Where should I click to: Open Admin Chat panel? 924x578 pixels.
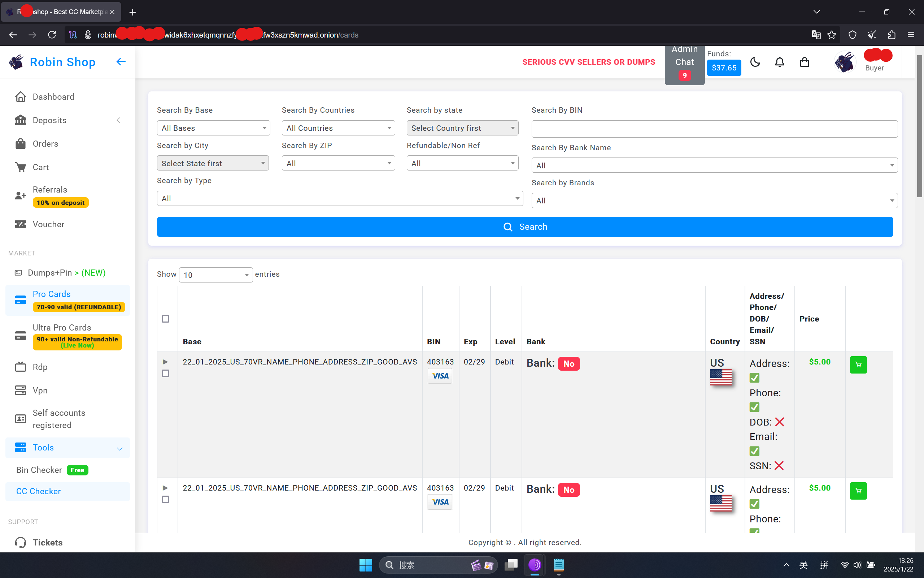[x=684, y=65]
